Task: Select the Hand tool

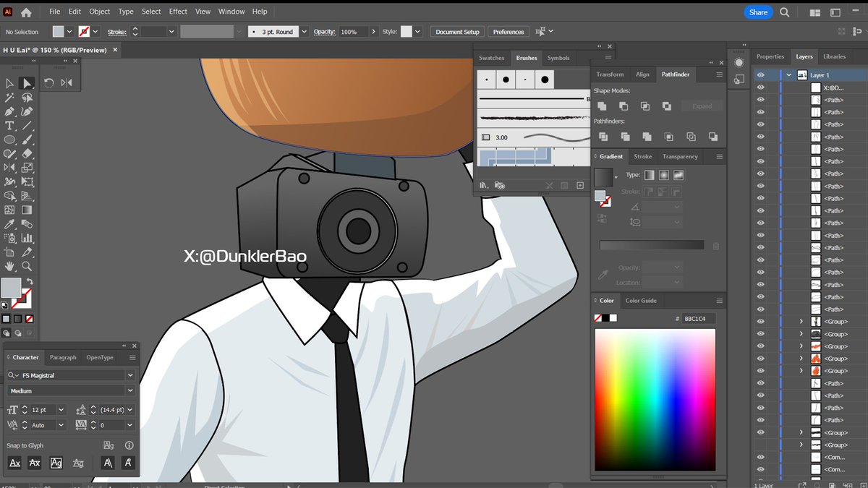Action: (10, 266)
